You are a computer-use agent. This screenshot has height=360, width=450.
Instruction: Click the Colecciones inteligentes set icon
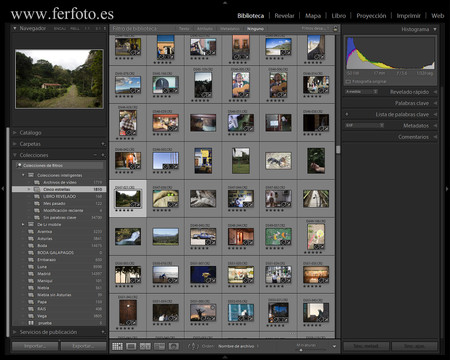click(31, 175)
